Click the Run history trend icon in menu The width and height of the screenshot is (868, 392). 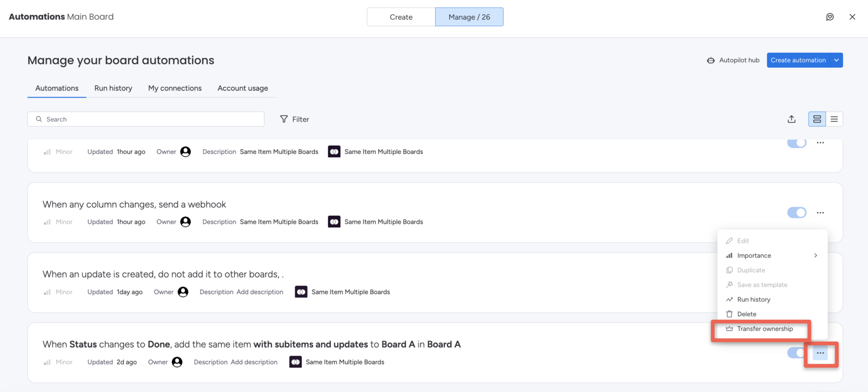(x=729, y=299)
